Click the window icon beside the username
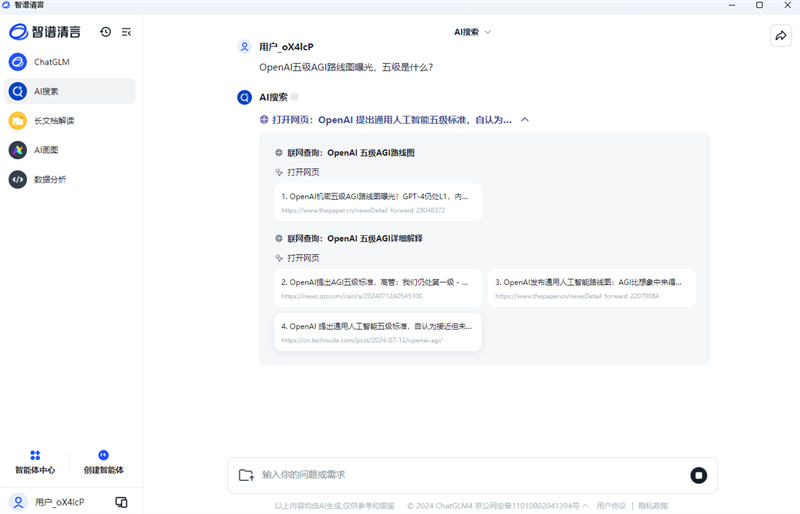Image resolution: width=800 pixels, height=514 pixels. 121,502
